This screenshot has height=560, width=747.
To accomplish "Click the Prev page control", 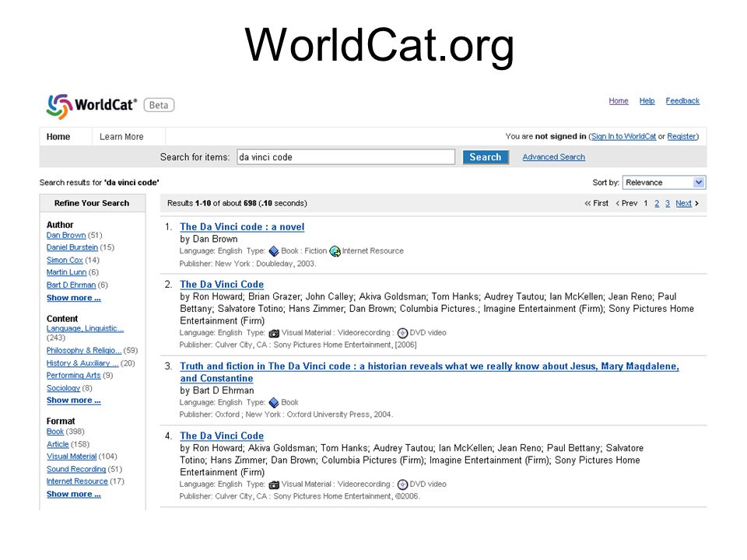I will coord(626,203).
